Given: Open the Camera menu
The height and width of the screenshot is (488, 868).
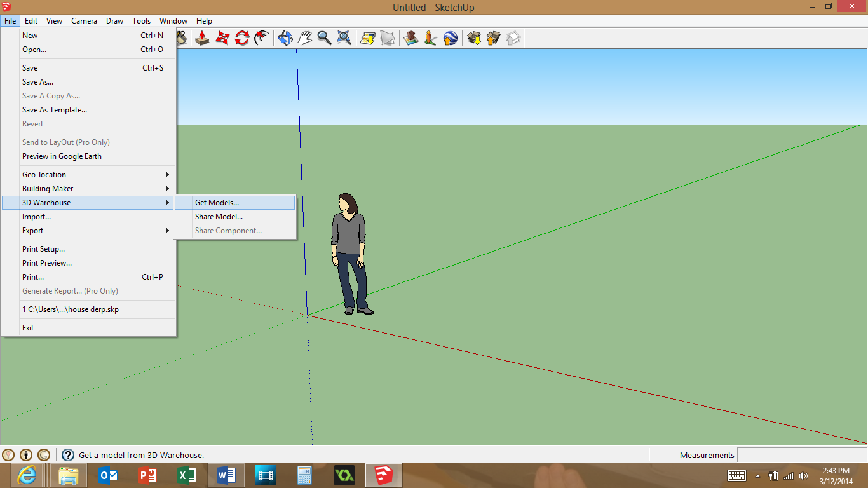Looking at the screenshot, I should (x=84, y=21).
